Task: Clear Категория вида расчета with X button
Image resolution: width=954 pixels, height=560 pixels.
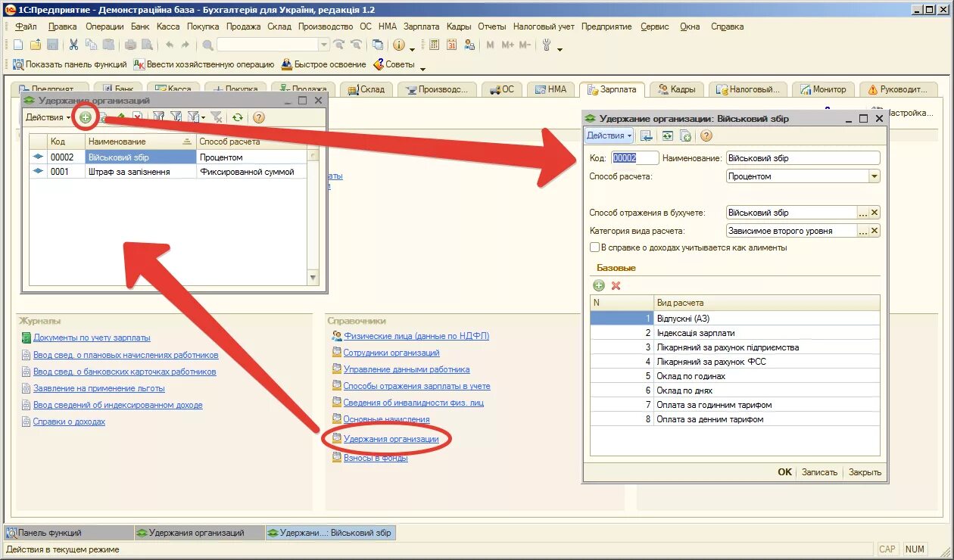Action: [874, 231]
